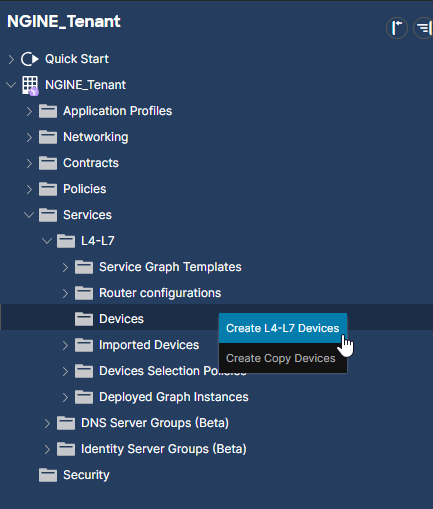The width and height of the screenshot is (433, 509).
Task: Choose Create L4-L7 Devices from context menu
Action: tap(283, 328)
